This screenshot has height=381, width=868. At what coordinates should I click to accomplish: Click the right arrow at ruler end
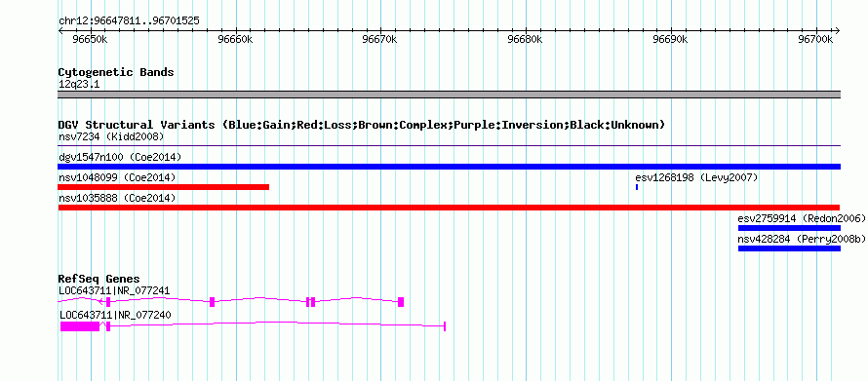click(837, 31)
